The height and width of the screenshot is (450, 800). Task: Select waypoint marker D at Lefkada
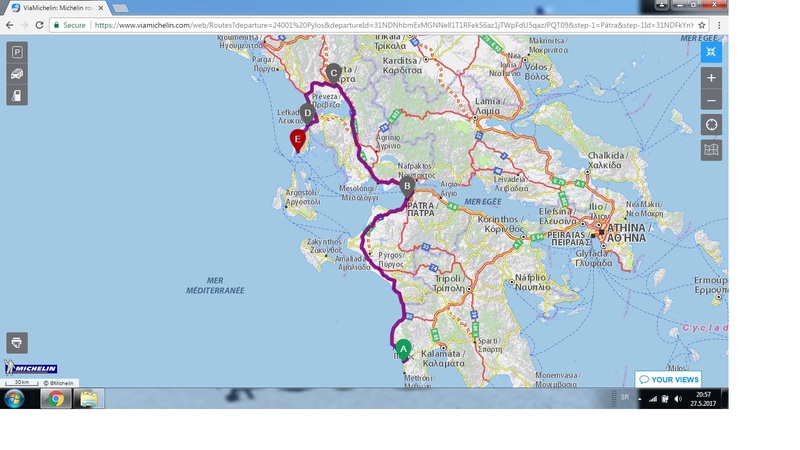coord(308,114)
